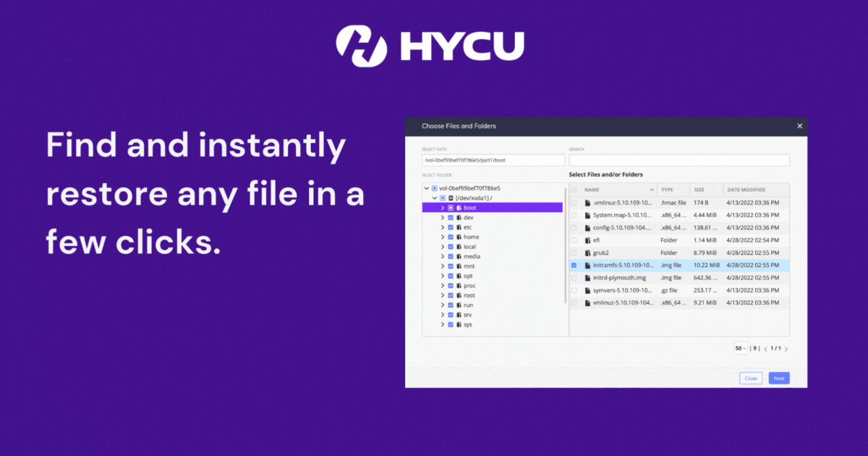Viewport: 868px width, 456px height.
Task: Click the 138.61 size cell of config file
Action: click(x=705, y=227)
